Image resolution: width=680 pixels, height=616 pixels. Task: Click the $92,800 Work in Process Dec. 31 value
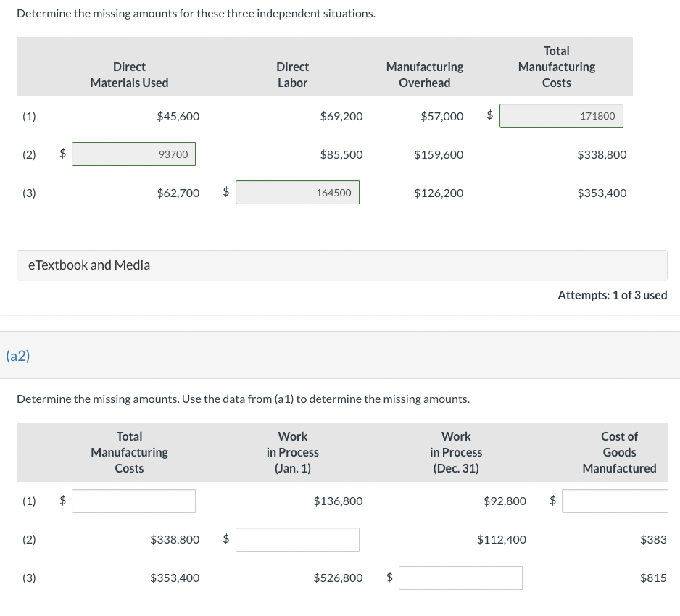505,501
